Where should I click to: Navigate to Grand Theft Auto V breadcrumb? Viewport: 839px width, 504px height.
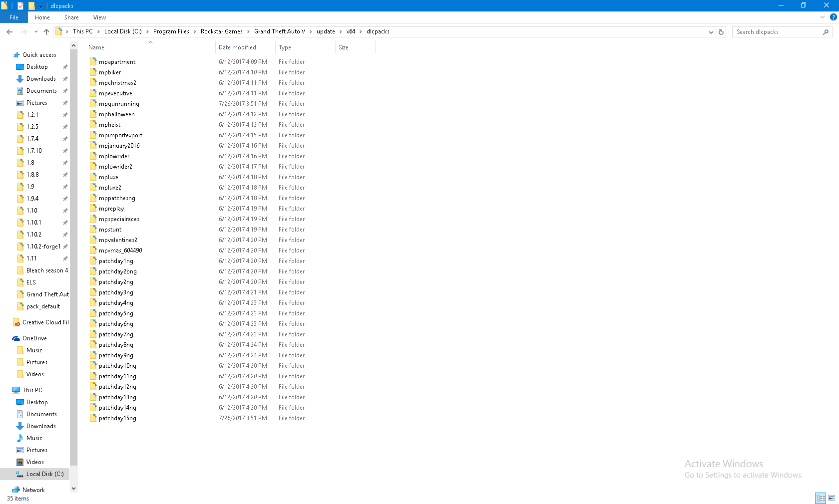(x=280, y=31)
